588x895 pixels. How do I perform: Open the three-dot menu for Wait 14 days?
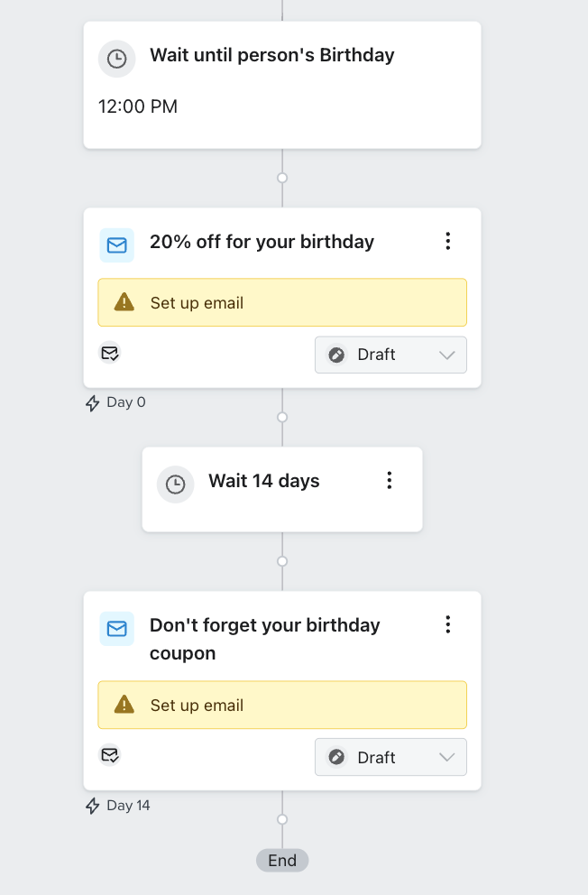click(390, 480)
